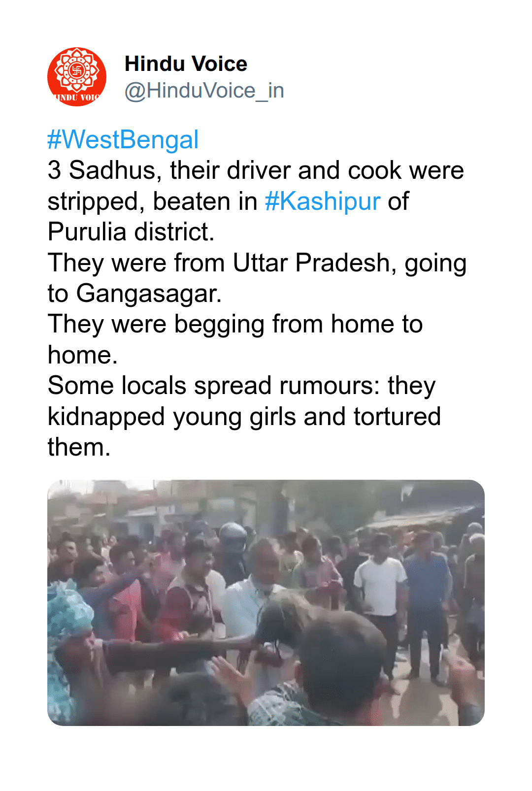Open the #WestBengal hashtag

123,140
